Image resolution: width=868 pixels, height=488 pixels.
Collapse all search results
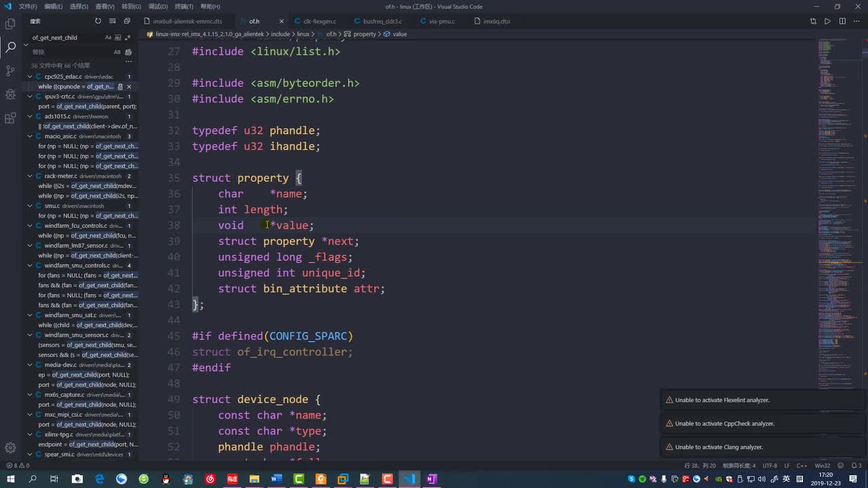pyautogui.click(x=127, y=21)
